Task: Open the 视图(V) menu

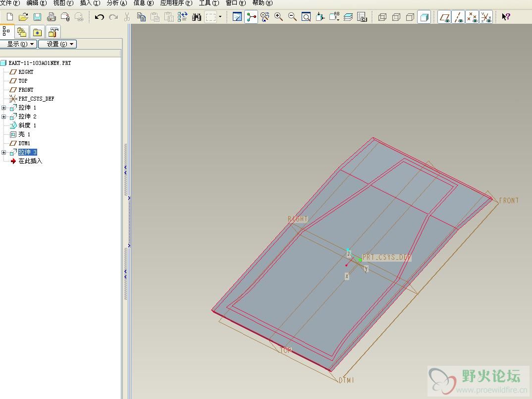Action: point(63,3)
